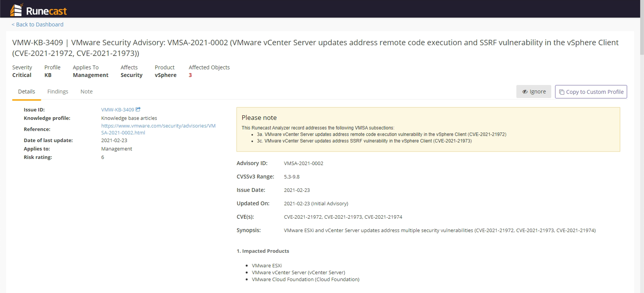Viewport: 644px width, 293px height.
Task: Click the Ignore button
Action: click(533, 92)
